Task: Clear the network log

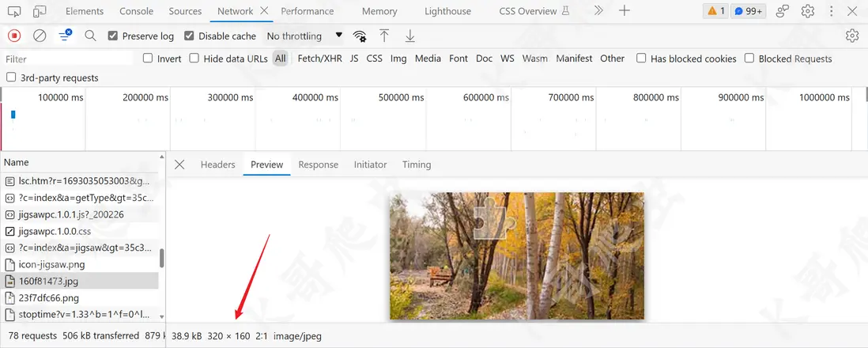Action: coord(40,36)
